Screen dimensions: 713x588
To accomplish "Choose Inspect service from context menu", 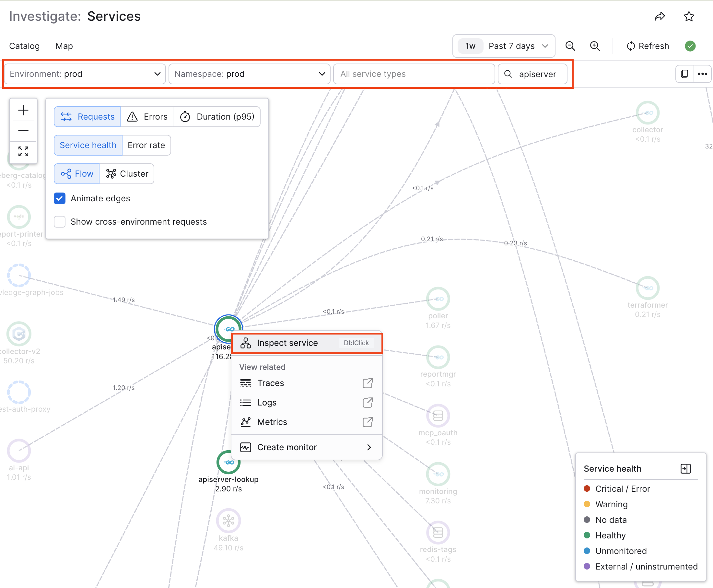I will point(307,343).
